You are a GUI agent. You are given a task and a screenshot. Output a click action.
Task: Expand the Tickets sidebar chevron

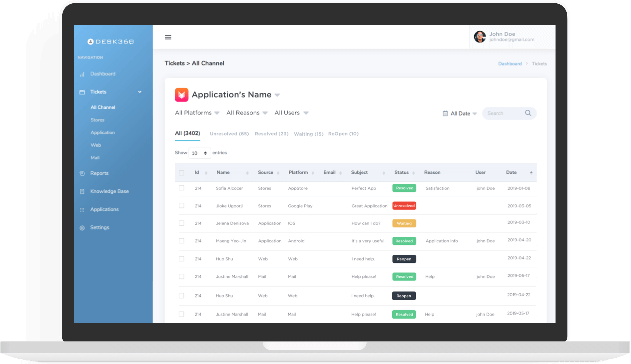pos(140,92)
